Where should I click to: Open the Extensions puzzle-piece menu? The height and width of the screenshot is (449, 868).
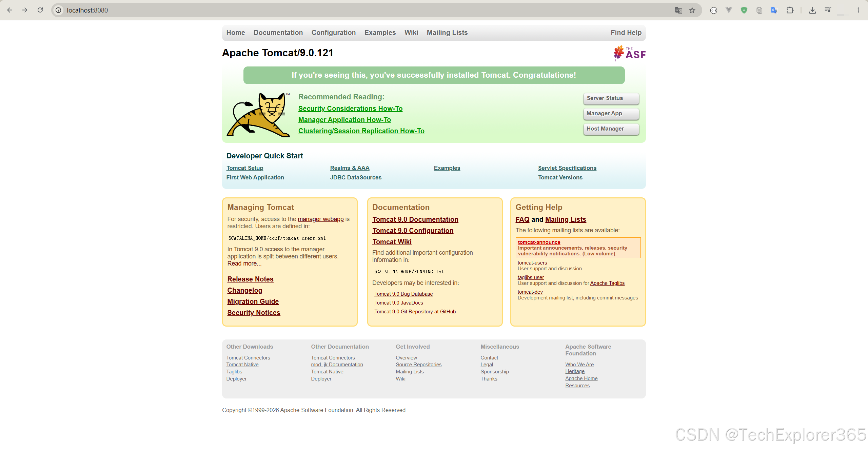pyautogui.click(x=790, y=10)
